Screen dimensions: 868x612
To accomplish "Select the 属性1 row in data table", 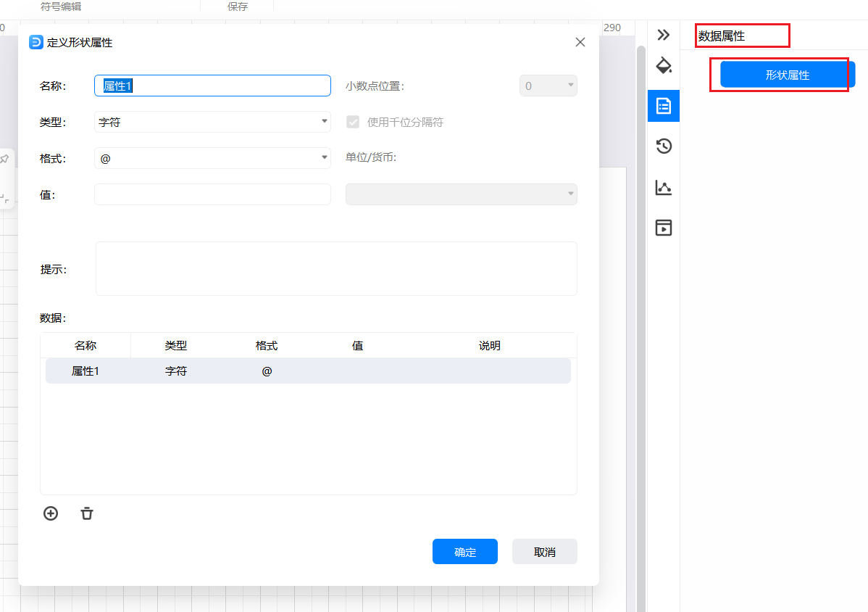I will [x=308, y=371].
